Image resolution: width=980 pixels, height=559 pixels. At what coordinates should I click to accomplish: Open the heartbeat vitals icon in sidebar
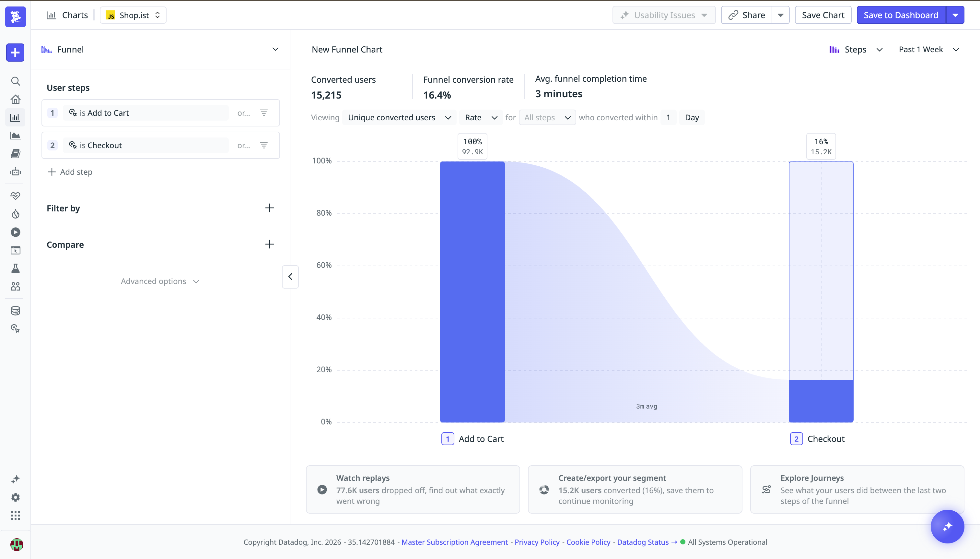[15, 196]
